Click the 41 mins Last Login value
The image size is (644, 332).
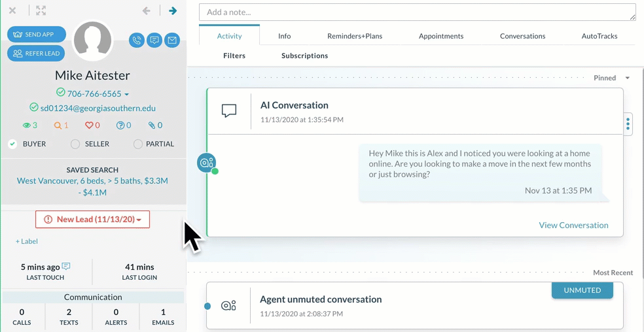pyautogui.click(x=139, y=267)
